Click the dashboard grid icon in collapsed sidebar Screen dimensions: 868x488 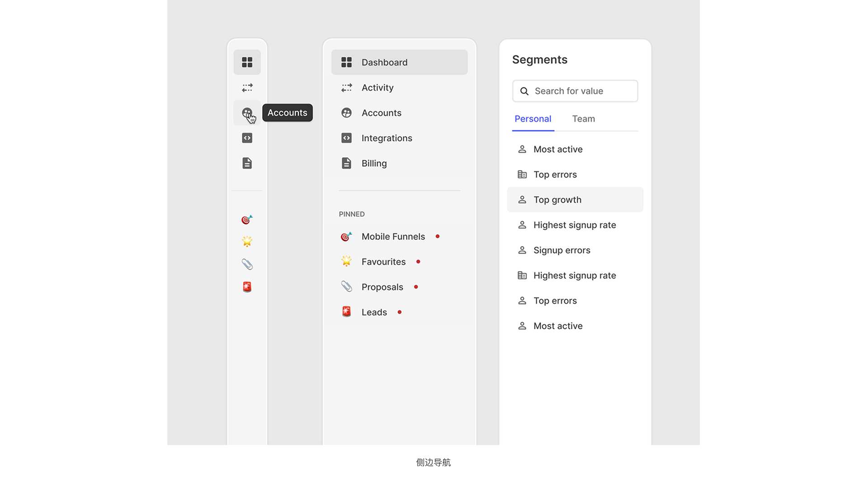pyautogui.click(x=247, y=62)
